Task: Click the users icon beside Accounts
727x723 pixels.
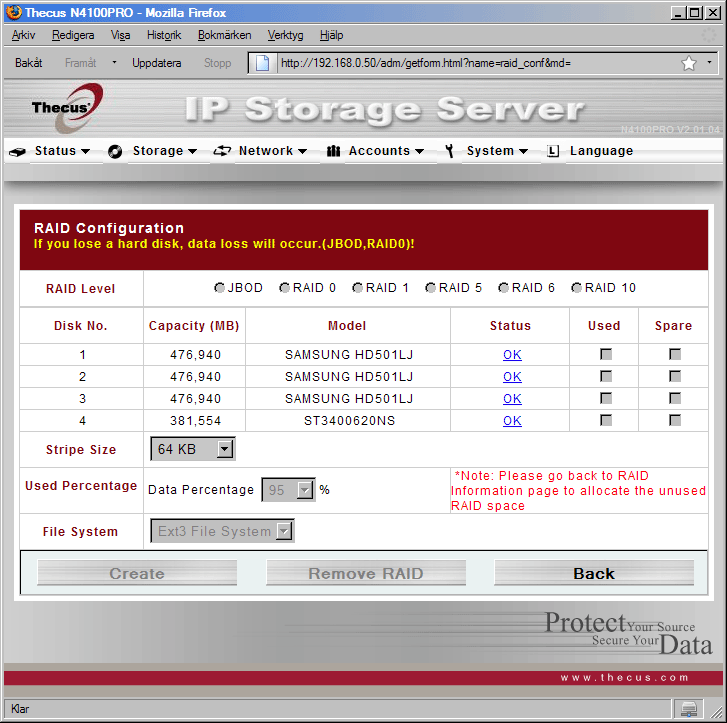Action: (x=333, y=152)
